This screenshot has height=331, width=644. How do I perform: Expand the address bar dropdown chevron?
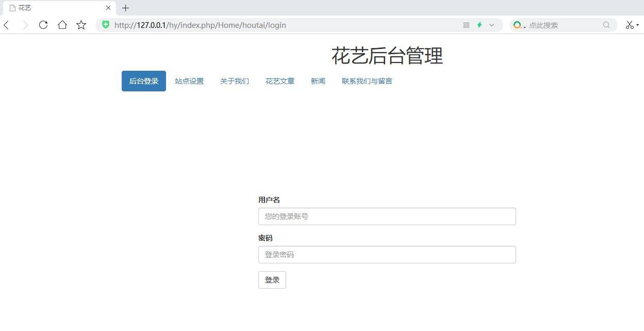pos(491,25)
